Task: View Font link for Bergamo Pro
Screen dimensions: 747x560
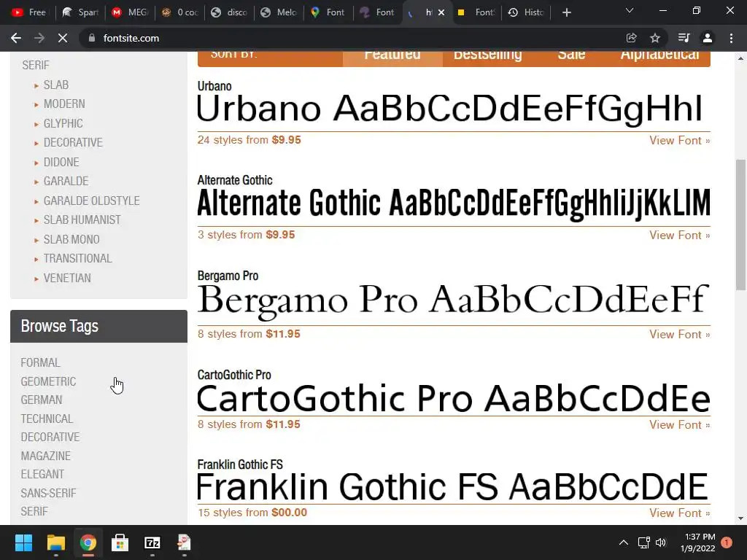Action: click(x=679, y=334)
